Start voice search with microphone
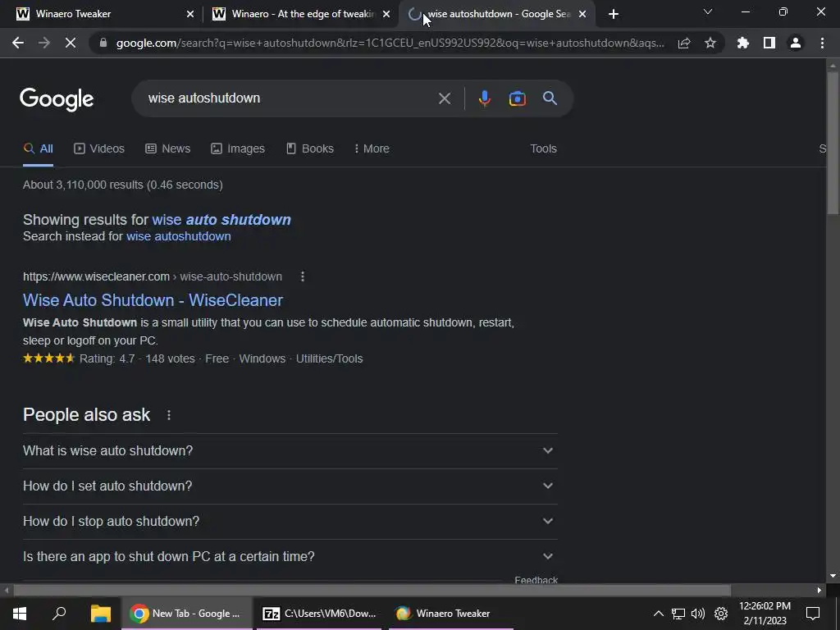This screenshot has height=630, width=840. pyautogui.click(x=485, y=98)
